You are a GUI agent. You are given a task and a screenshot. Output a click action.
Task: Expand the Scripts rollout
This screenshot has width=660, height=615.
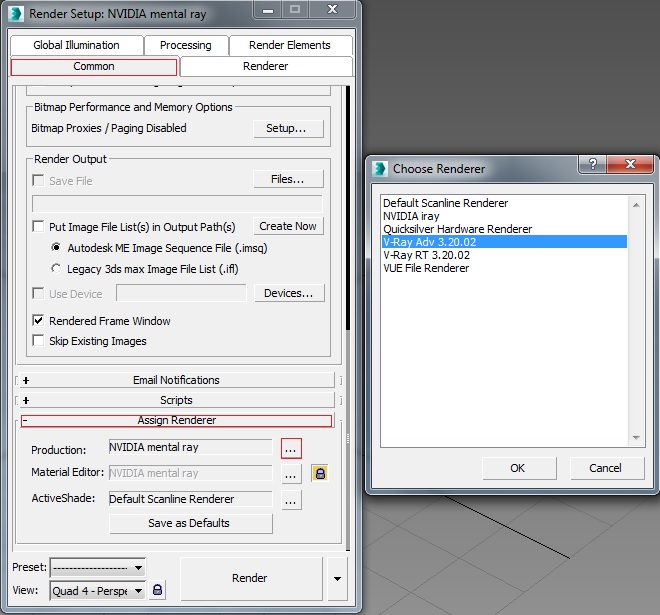click(176, 400)
